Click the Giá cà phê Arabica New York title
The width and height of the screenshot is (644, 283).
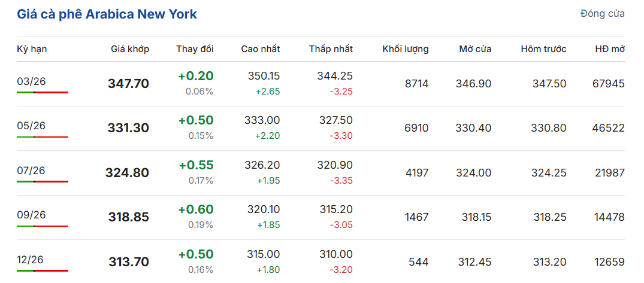[107, 14]
